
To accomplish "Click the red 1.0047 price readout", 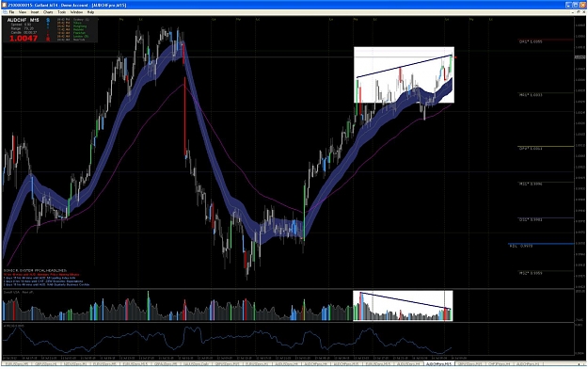I will (x=24, y=38).
